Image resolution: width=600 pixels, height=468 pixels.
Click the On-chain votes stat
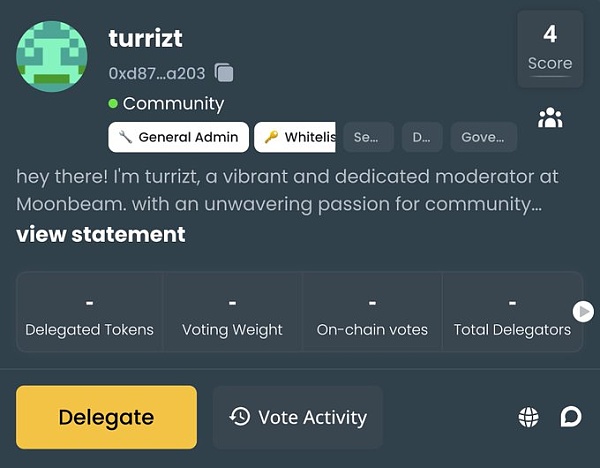point(372,313)
